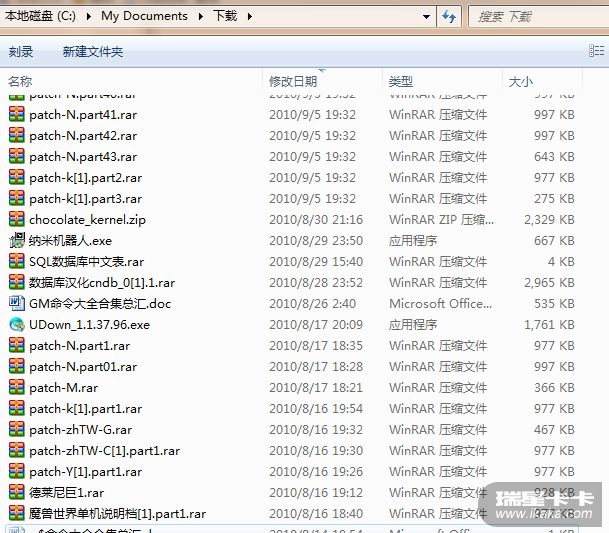Click the 2,329 KB size cell
Image resolution: width=609 pixels, height=533 pixels.
pos(549,220)
